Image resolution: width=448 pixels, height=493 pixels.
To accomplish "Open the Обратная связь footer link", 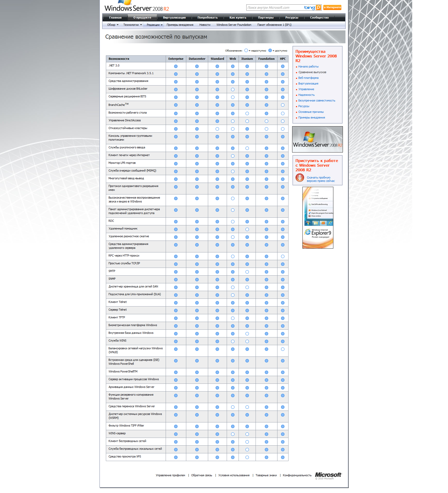I will 201,475.
